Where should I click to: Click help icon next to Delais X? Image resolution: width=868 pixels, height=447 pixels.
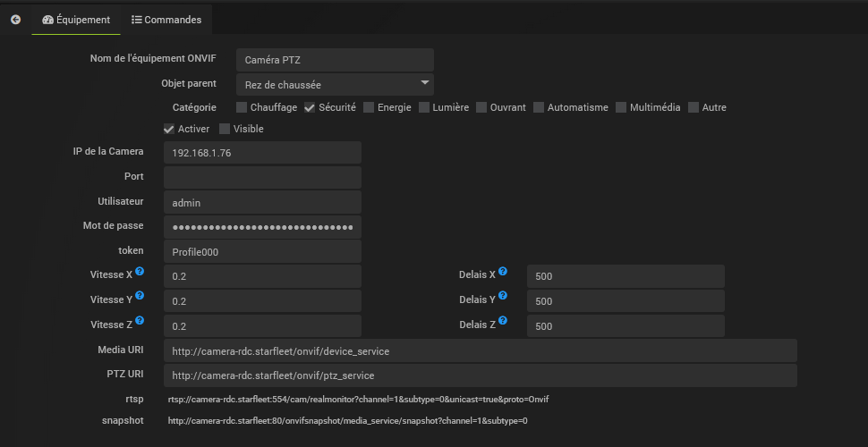[503, 272]
